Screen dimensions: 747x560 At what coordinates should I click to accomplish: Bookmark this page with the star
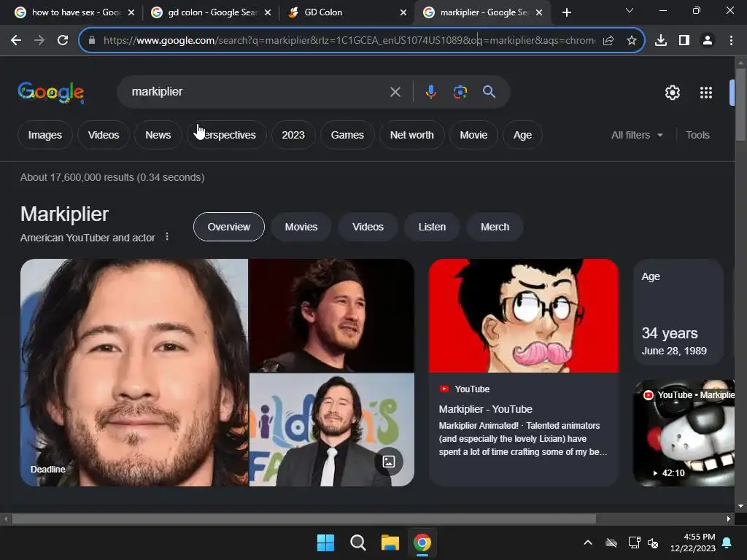pyautogui.click(x=632, y=41)
